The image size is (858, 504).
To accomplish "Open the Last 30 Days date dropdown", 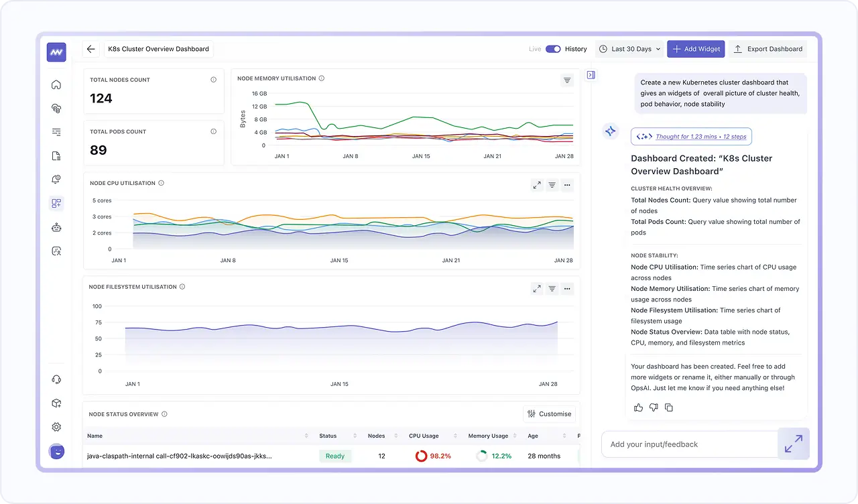I will point(629,49).
